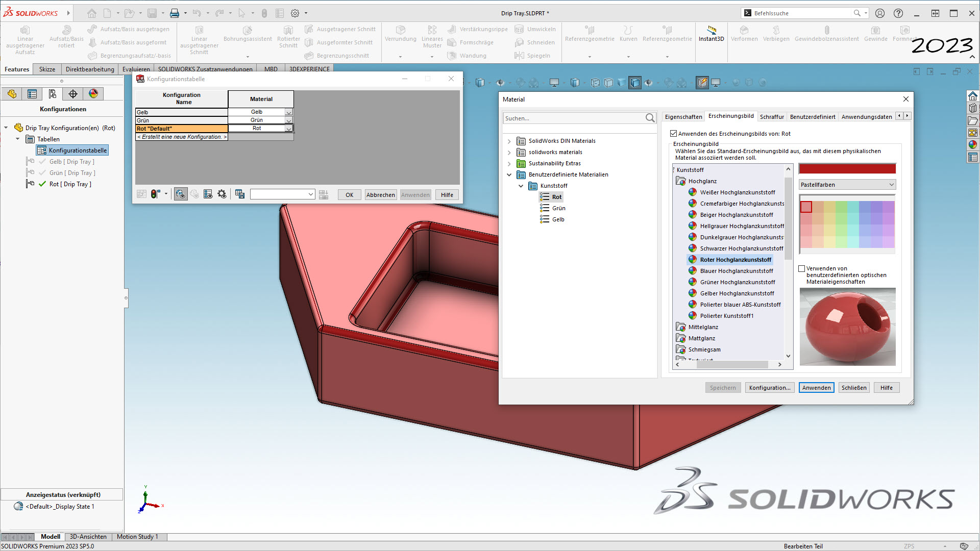
Task: Expand SolidWorks DIN Materials library
Action: click(509, 141)
